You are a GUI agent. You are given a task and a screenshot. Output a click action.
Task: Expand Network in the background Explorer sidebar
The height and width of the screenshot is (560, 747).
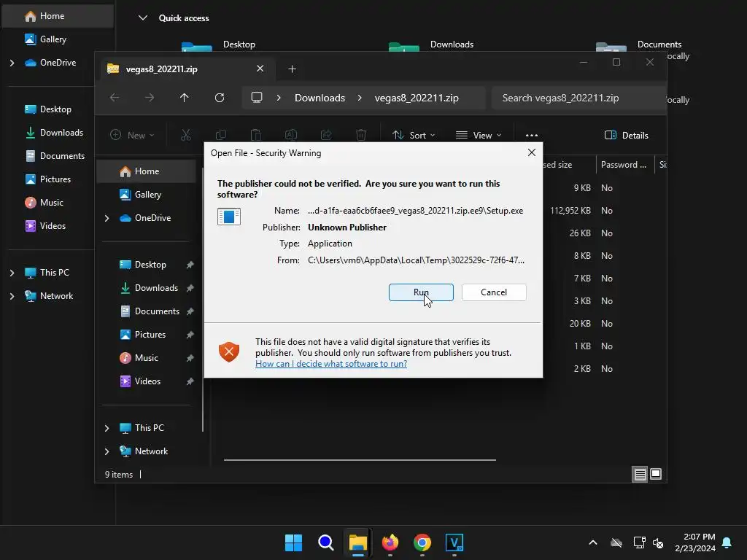tap(12, 296)
